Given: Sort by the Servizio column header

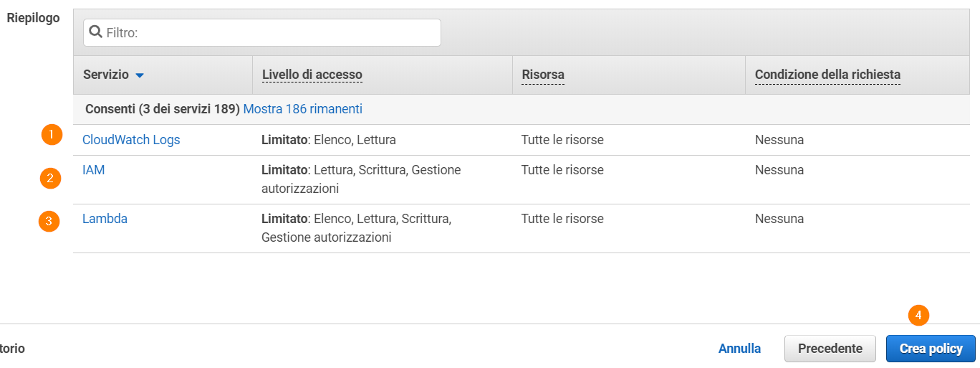Looking at the screenshot, I should point(106,75).
